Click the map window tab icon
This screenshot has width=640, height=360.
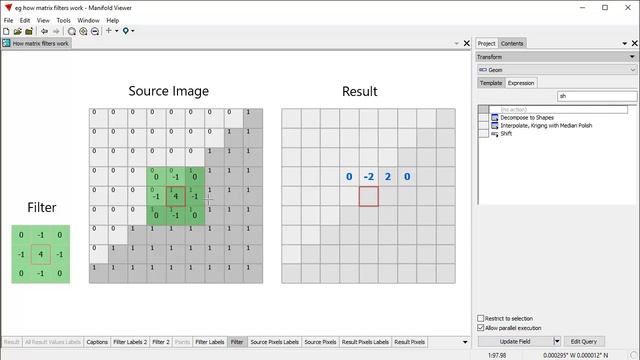coord(7,43)
